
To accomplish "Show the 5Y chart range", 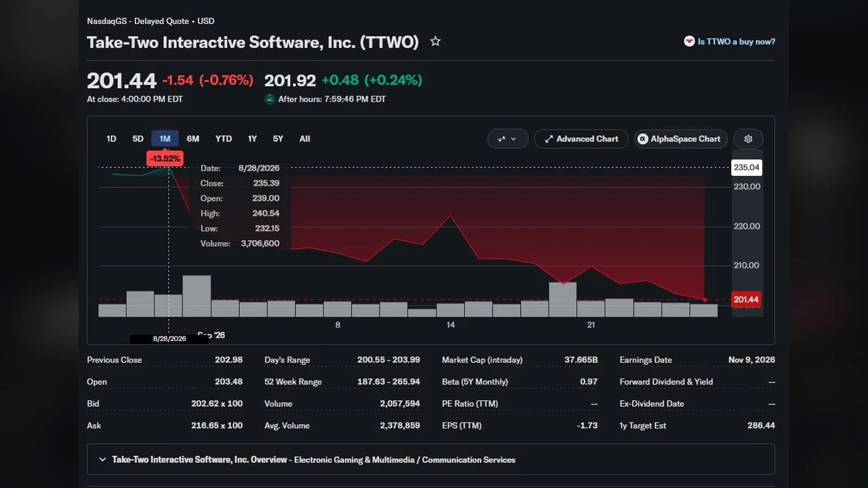I will point(278,139).
